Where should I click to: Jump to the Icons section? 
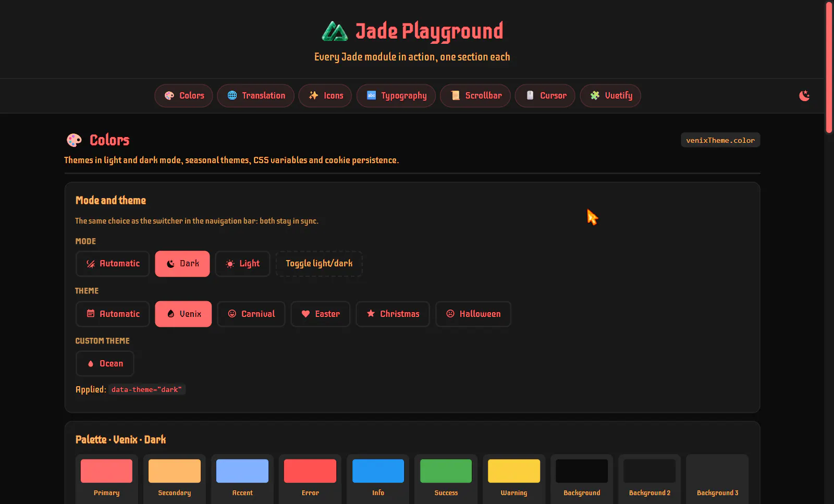[325, 95]
